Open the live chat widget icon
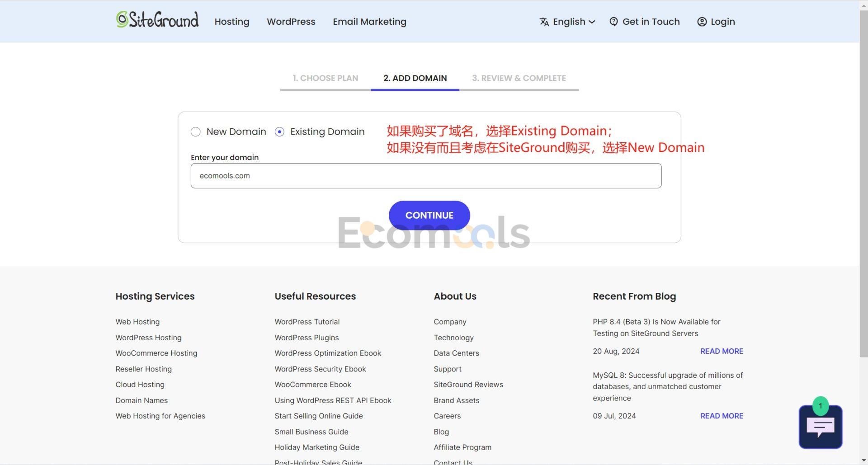This screenshot has width=868, height=465. point(820,427)
